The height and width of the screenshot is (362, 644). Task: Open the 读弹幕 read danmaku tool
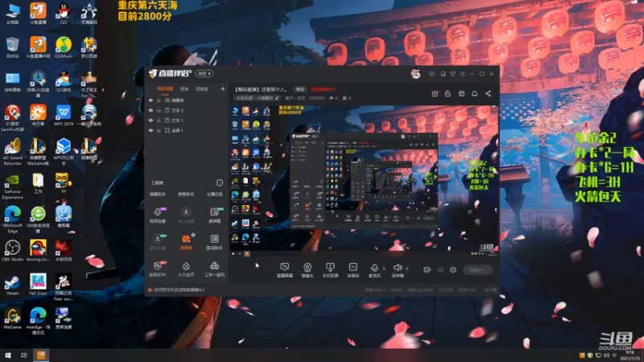coord(214,215)
